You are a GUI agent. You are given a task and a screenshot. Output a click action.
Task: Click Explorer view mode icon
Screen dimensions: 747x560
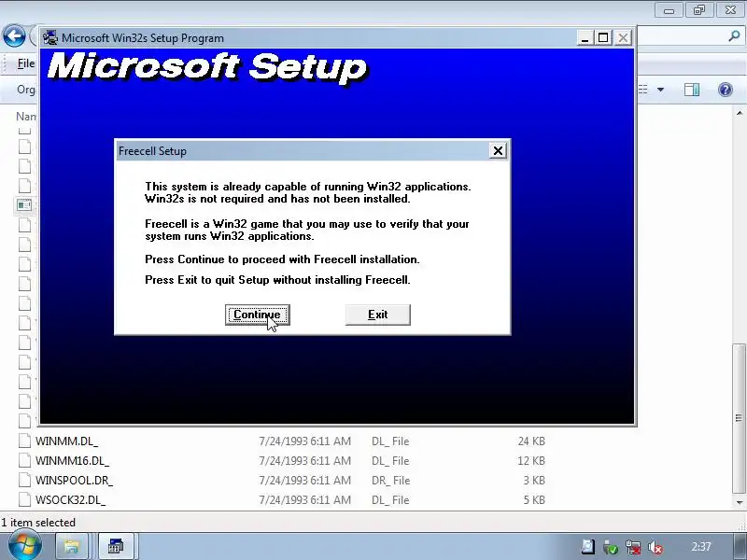tap(643, 90)
